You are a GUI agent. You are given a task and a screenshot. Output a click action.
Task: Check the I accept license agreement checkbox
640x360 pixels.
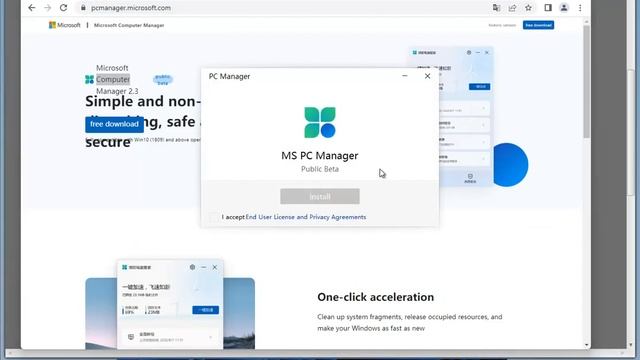click(x=213, y=217)
